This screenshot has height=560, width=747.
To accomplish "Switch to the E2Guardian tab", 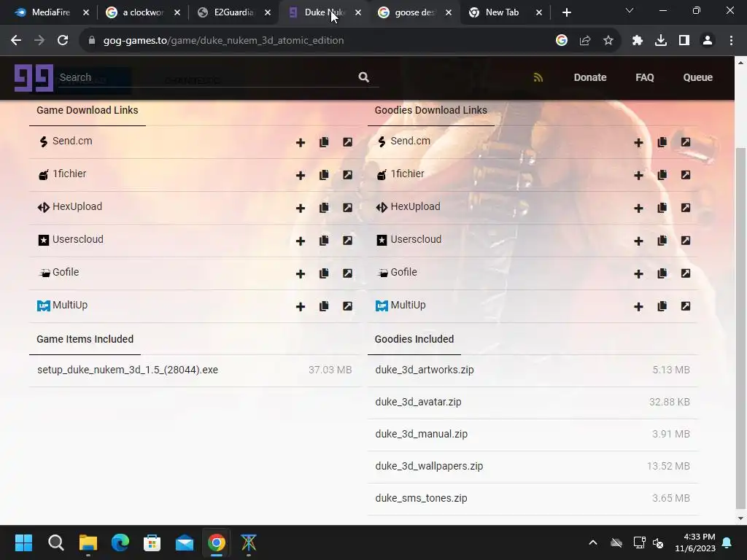I will point(233,12).
